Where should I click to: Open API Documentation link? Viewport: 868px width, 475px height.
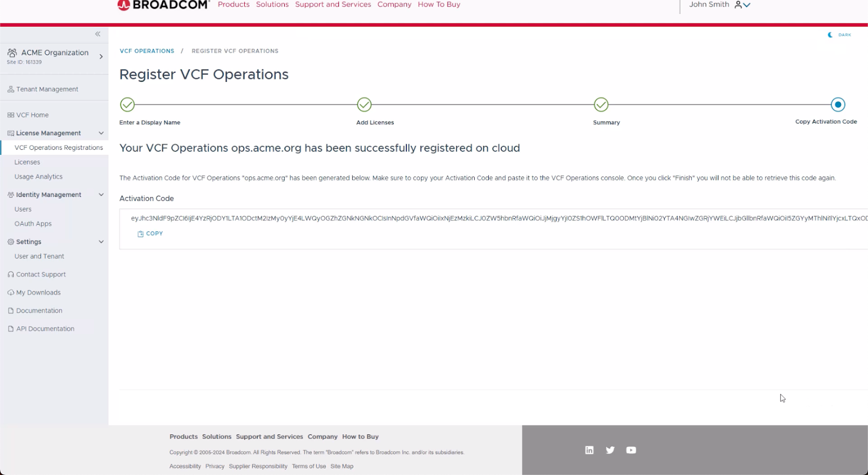point(45,329)
